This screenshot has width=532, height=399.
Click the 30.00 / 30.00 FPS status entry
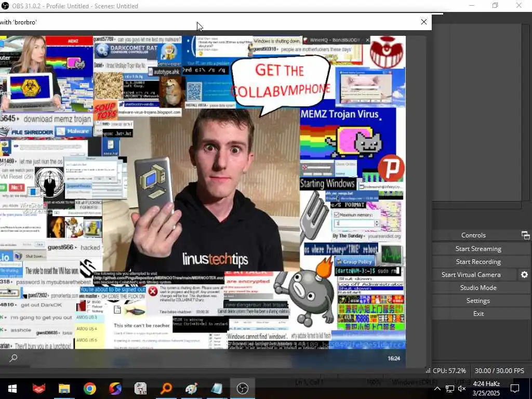[499, 371]
